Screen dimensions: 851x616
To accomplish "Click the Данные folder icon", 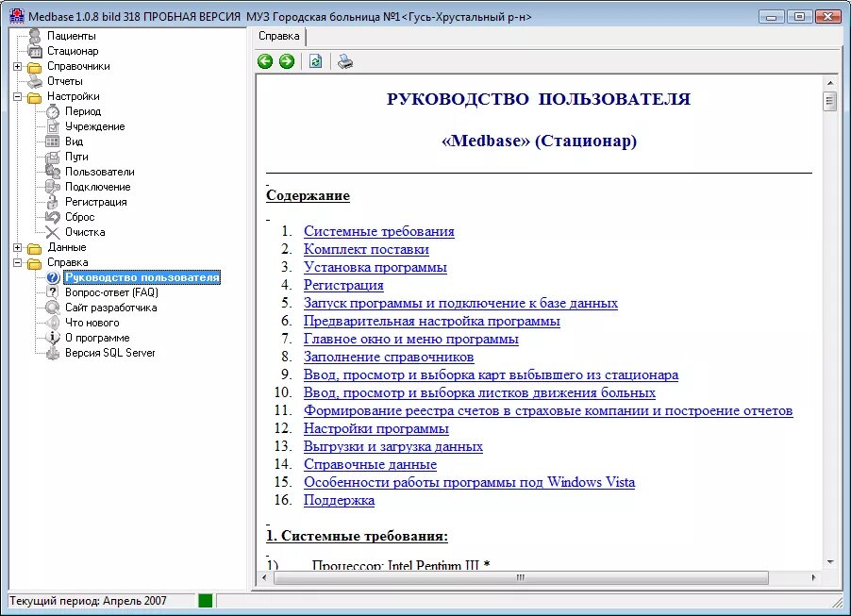I will click(x=35, y=248).
